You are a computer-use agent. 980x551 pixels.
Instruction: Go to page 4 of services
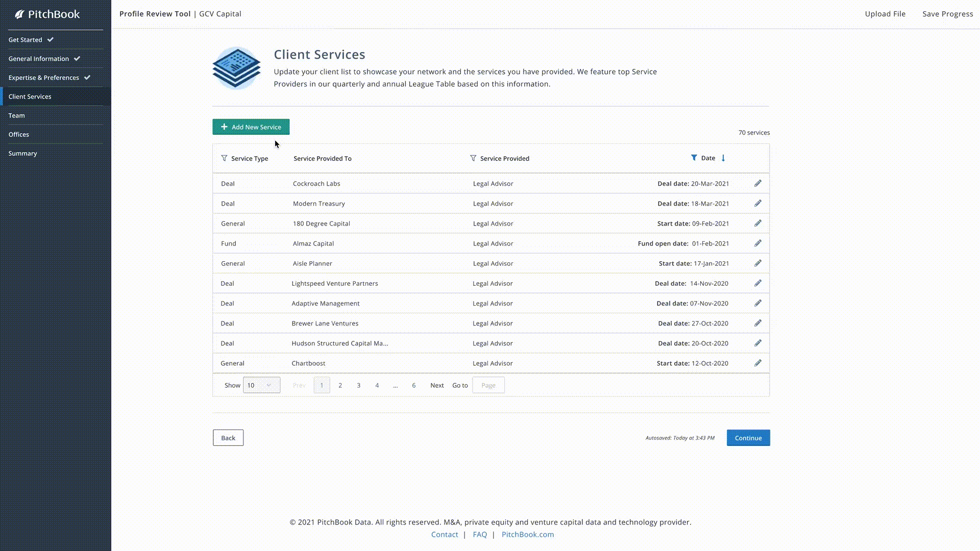[x=377, y=385]
